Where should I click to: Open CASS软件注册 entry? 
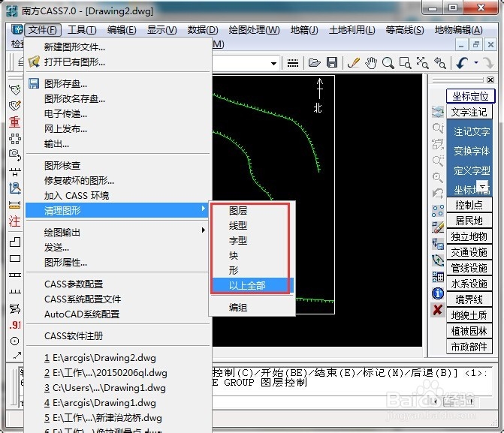(x=118, y=336)
